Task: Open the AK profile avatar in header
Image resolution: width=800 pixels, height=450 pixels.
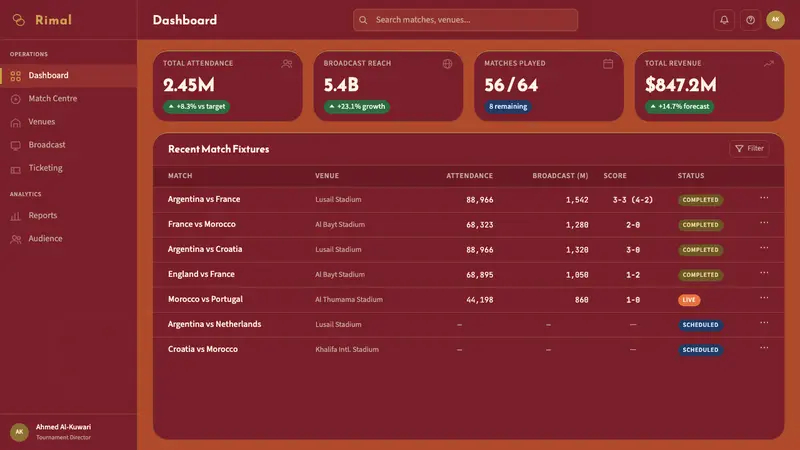Action: coord(776,20)
